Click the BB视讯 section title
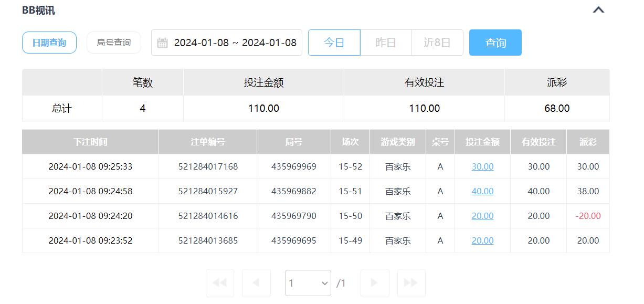644x304 pixels. 38,10
